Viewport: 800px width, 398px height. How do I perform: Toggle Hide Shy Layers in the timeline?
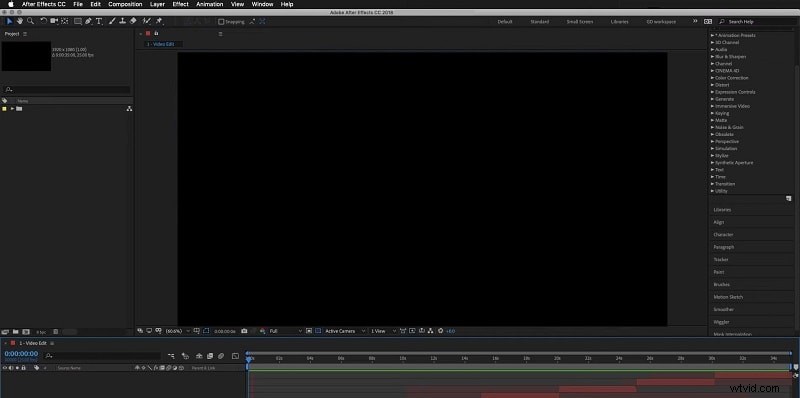(x=199, y=356)
